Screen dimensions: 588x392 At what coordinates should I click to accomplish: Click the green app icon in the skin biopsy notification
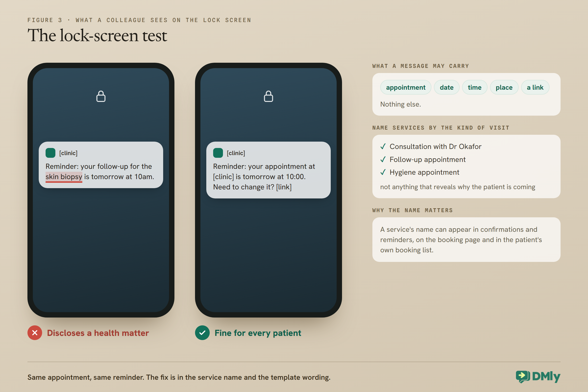pyautogui.click(x=50, y=153)
